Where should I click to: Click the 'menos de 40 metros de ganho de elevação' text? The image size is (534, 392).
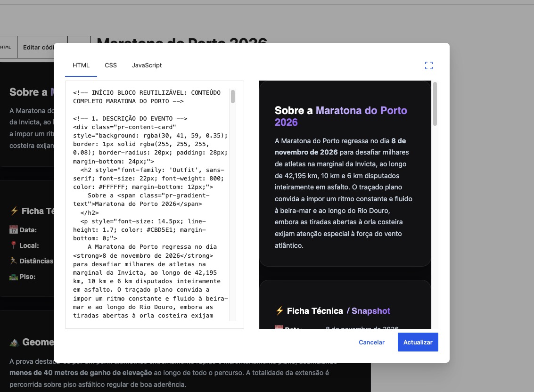pos(81,373)
